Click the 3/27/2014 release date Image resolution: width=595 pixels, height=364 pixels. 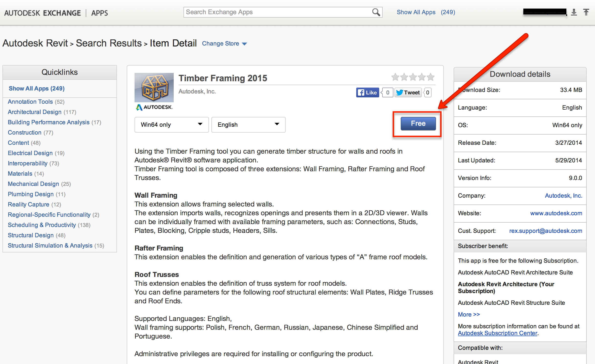coord(569,143)
